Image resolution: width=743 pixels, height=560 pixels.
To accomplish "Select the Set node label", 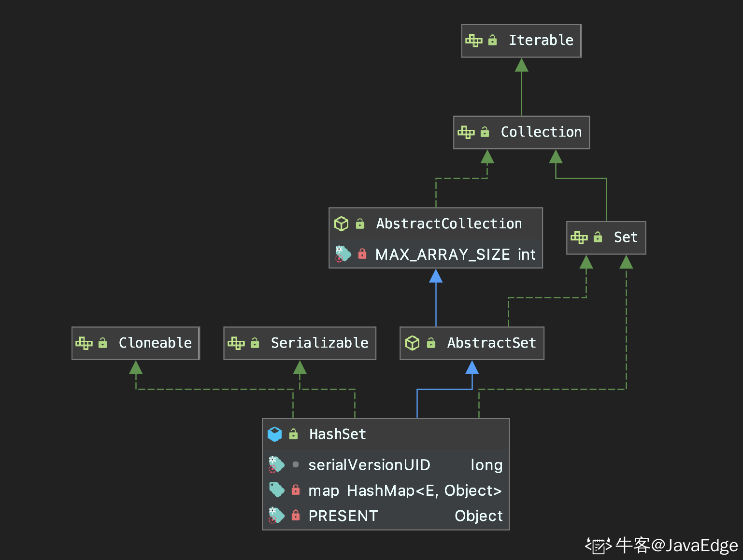I will pos(626,237).
